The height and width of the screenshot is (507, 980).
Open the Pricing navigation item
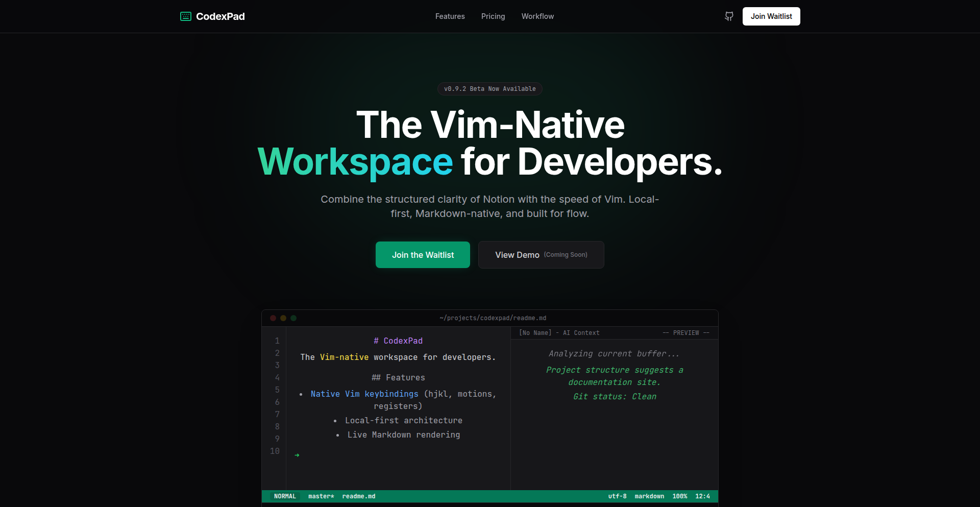pos(493,16)
